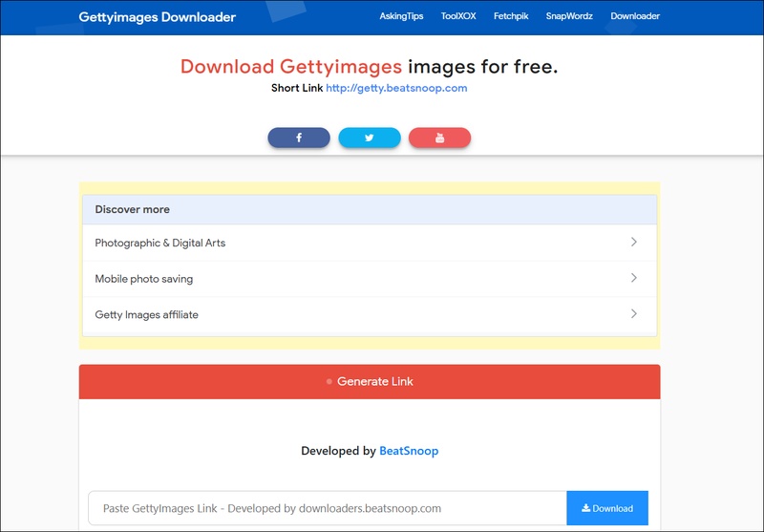This screenshot has height=532, width=764.
Task: Focus the Paste GettyImages Link field
Action: (328, 508)
